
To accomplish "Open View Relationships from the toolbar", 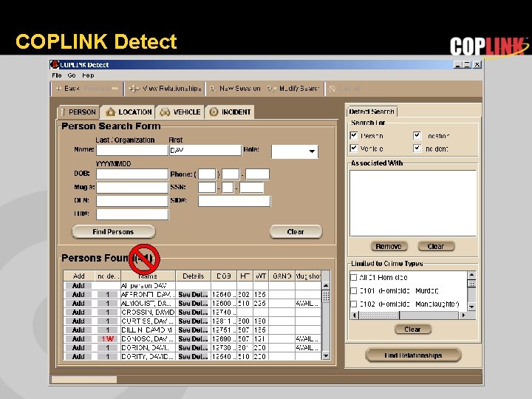I will pyautogui.click(x=166, y=89).
